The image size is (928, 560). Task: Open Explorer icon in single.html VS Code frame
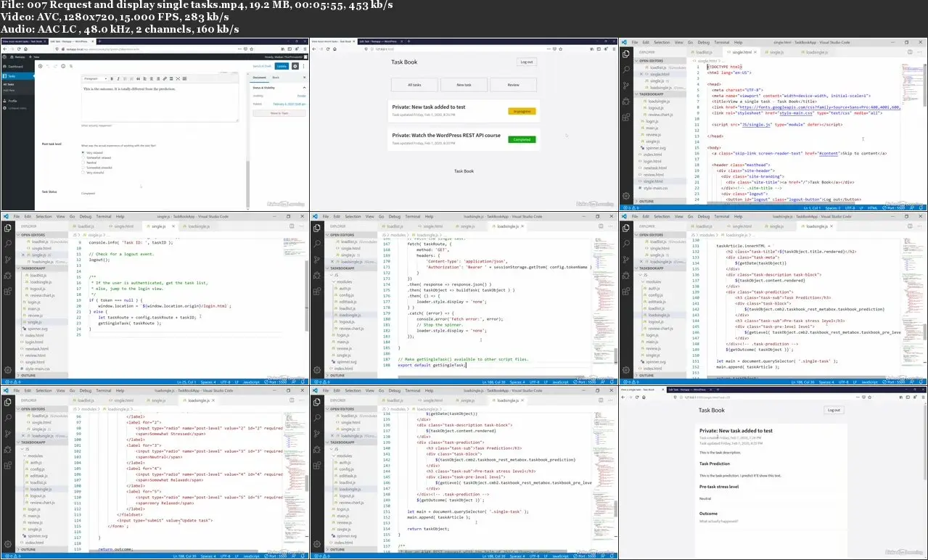click(x=625, y=54)
